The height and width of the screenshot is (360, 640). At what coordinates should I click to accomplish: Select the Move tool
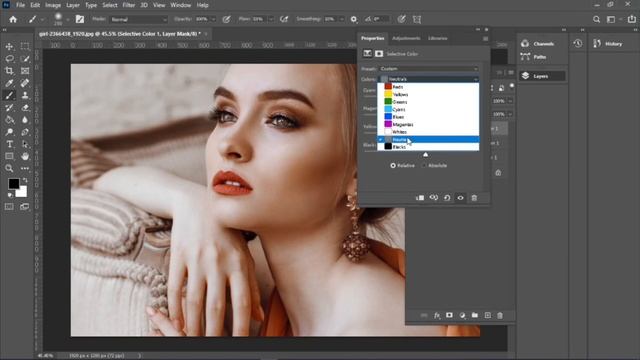(9, 47)
